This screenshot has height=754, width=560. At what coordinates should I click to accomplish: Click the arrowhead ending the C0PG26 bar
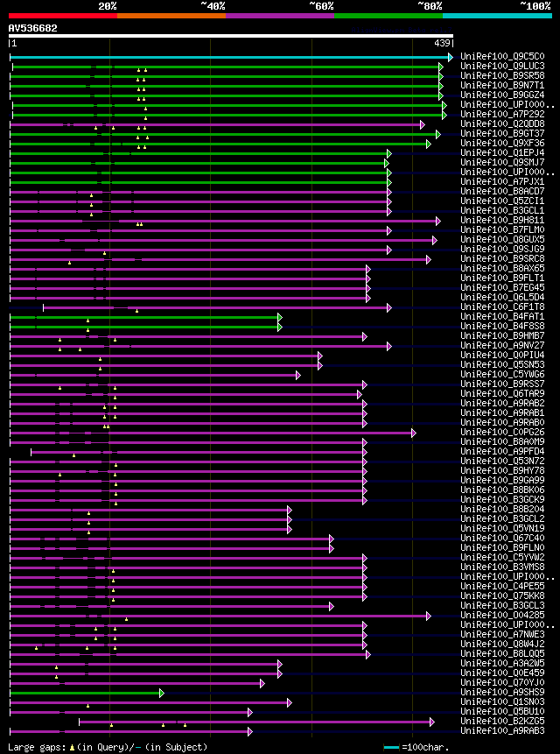point(414,433)
